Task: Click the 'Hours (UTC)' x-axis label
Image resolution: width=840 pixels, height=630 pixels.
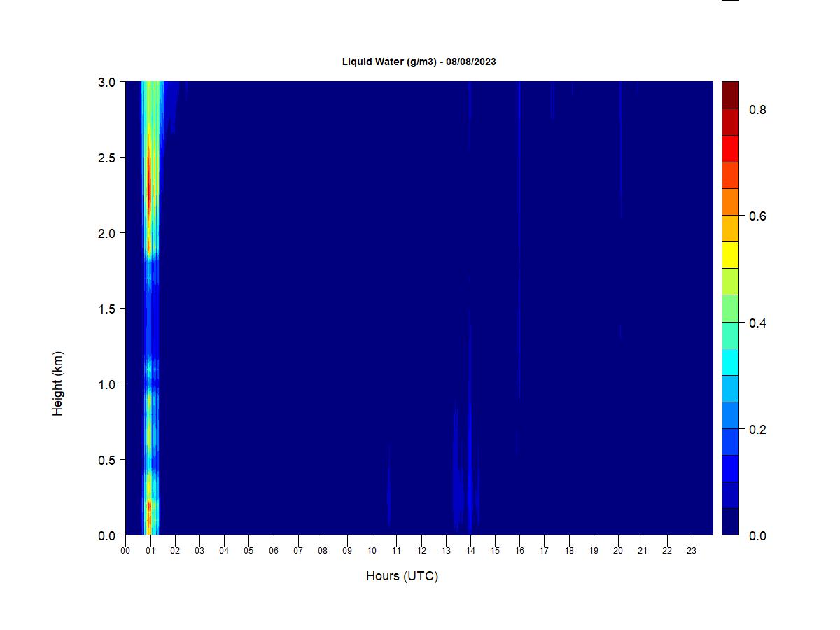Action: point(402,576)
